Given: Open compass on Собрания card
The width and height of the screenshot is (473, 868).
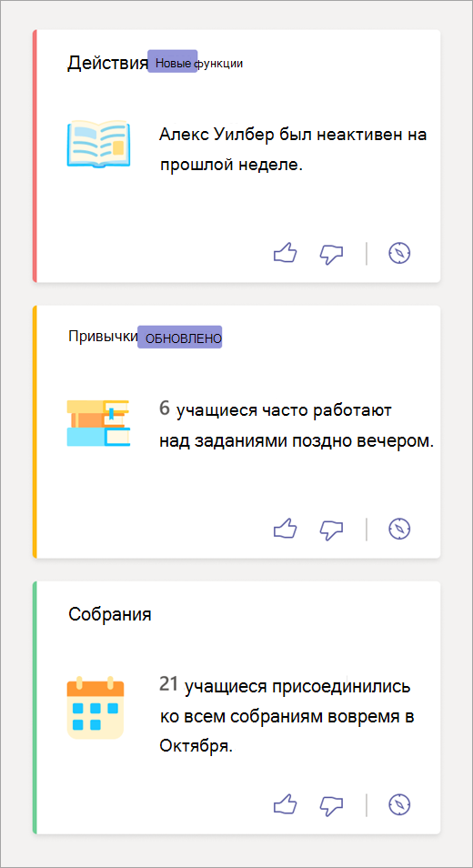Looking at the screenshot, I should pos(400,804).
